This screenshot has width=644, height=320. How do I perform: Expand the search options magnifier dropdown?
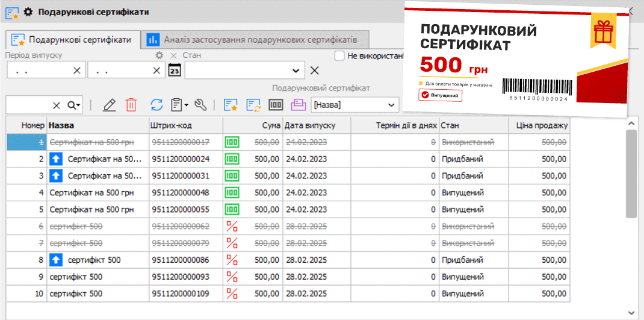[x=75, y=105]
